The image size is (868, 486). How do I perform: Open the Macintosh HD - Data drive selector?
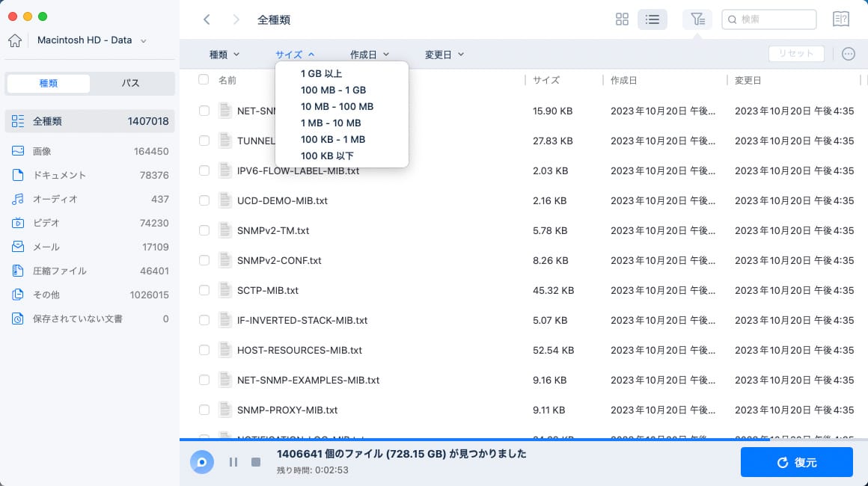coord(91,40)
